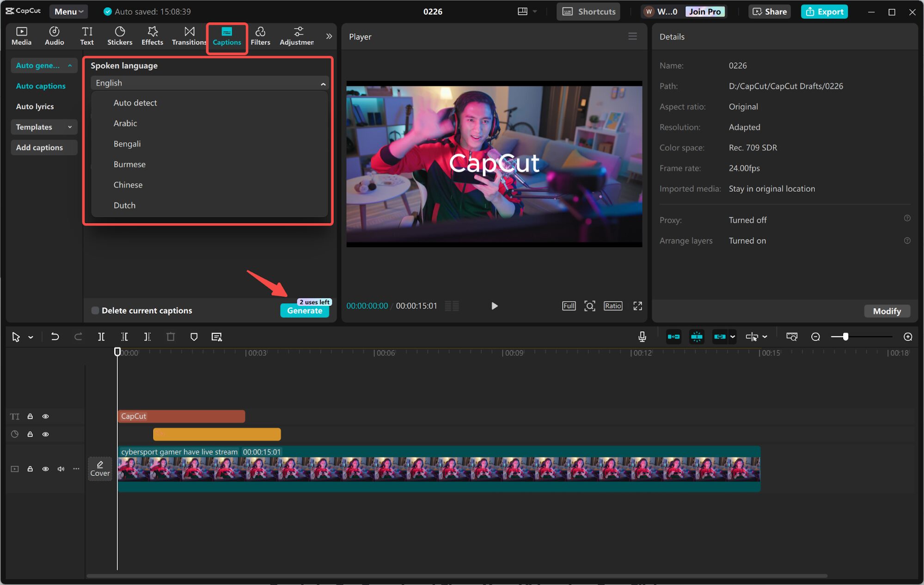Show Arrange layers help info icon
The height and width of the screenshot is (585, 924).
907,240
